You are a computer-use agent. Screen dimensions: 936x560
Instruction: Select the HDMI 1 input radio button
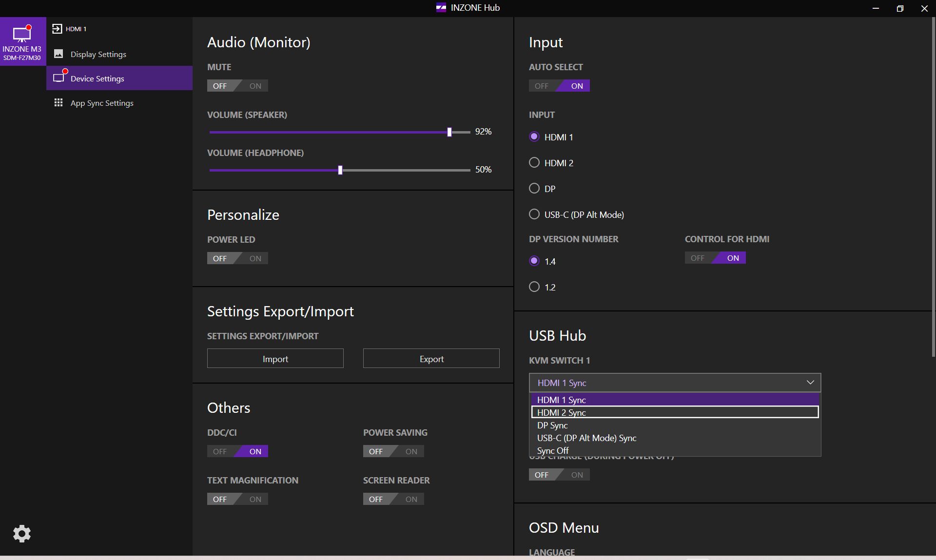[534, 137]
